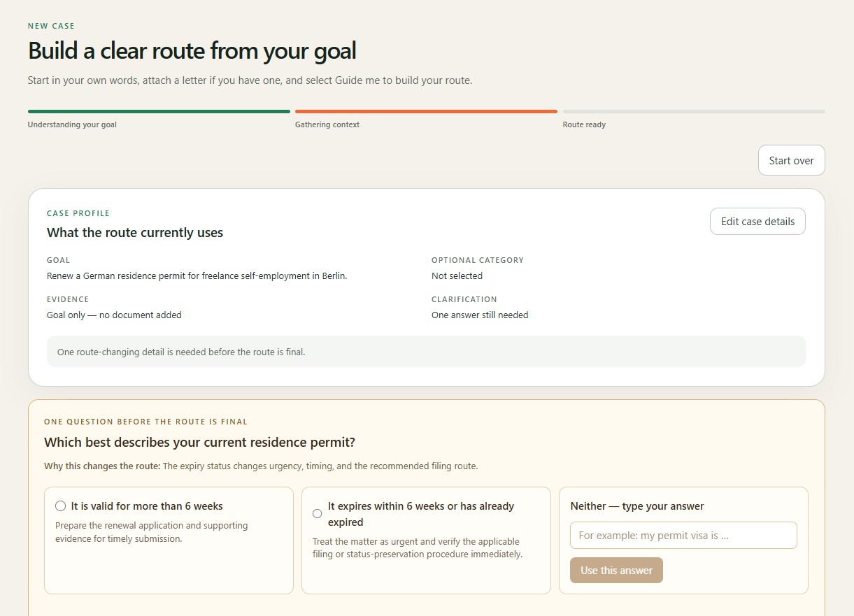Open Edit case details

[x=757, y=222]
